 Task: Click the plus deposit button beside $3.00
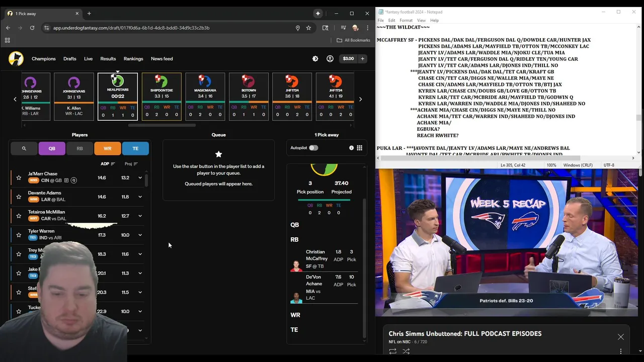(362, 59)
